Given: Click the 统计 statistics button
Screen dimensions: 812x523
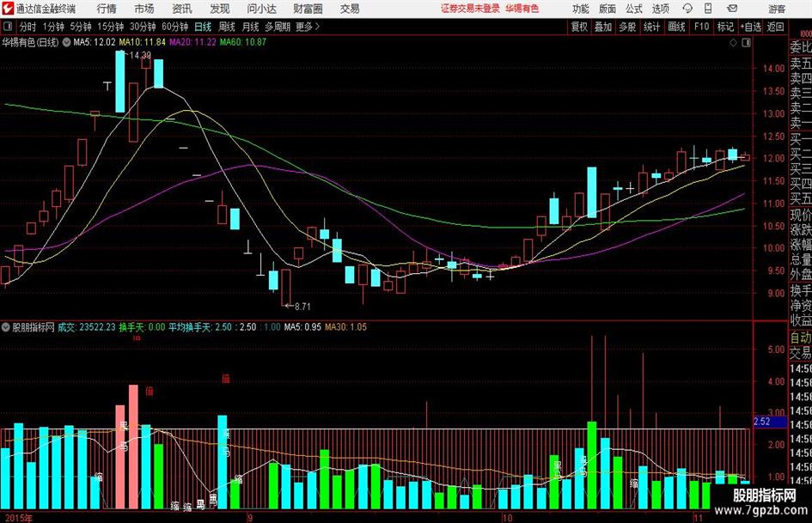Looking at the screenshot, I should tap(651, 27).
